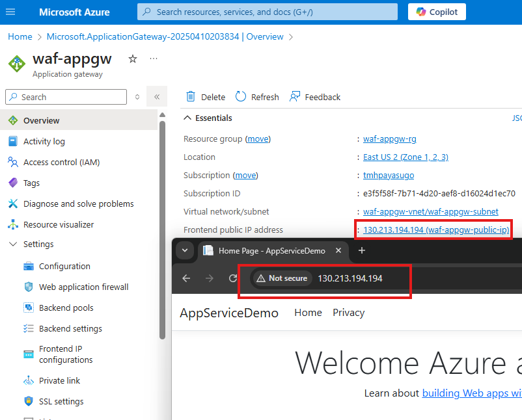Open the more options ellipsis for waf-appgw
Screen dimensions: 522x420
[x=154, y=59]
